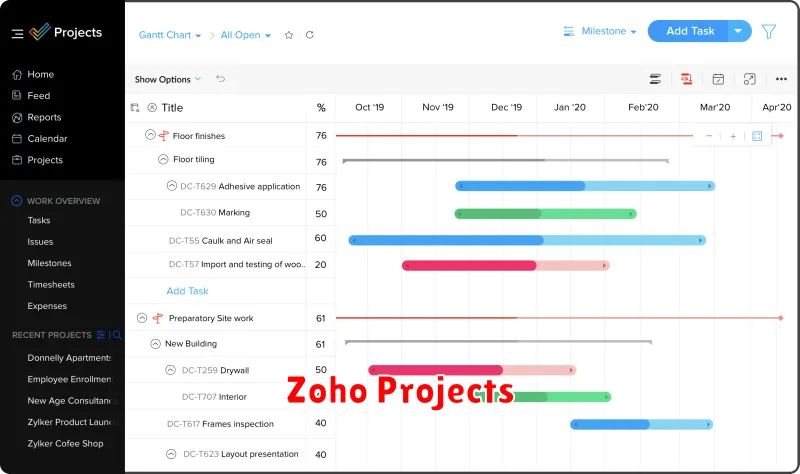Click the Marking green Gantt bar
This screenshot has width=800, height=474.
pyautogui.click(x=545, y=214)
